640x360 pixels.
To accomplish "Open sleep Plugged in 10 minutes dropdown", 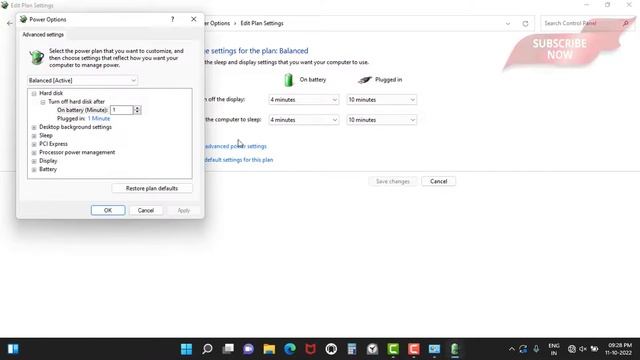I will point(382,120).
